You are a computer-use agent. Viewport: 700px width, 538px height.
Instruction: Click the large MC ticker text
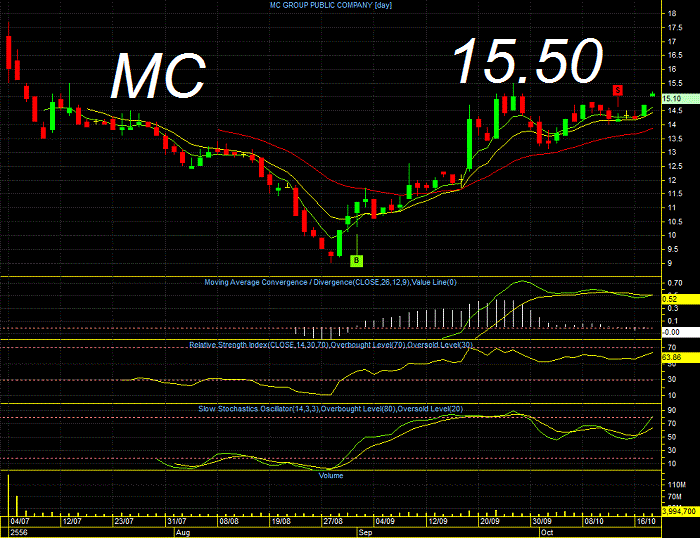pyautogui.click(x=158, y=76)
